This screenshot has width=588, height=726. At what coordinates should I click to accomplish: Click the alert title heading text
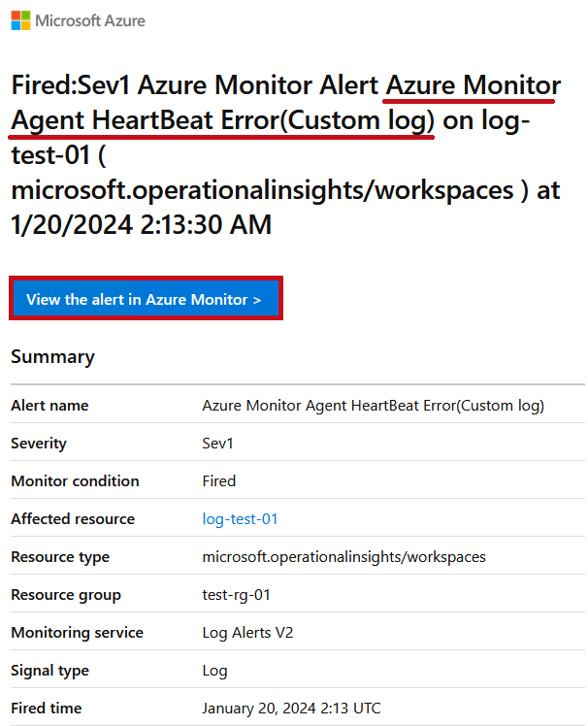point(285,154)
